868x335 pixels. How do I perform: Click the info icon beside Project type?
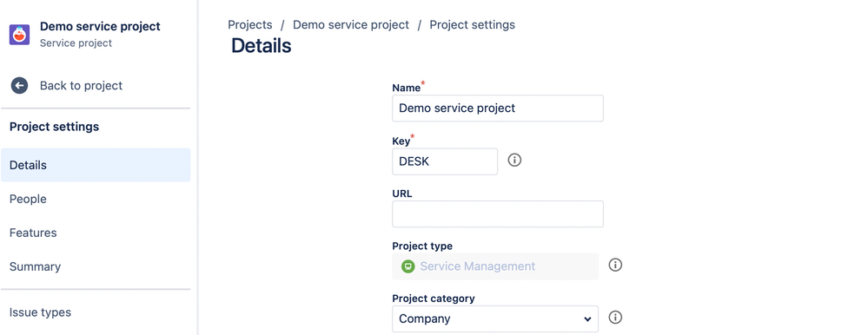[x=615, y=265]
